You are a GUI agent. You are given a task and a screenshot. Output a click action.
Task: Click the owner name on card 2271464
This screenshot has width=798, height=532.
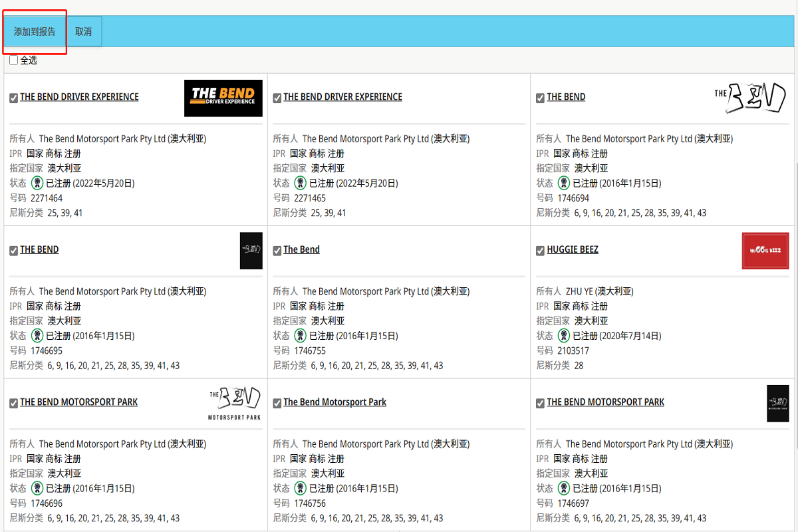[x=122, y=139]
